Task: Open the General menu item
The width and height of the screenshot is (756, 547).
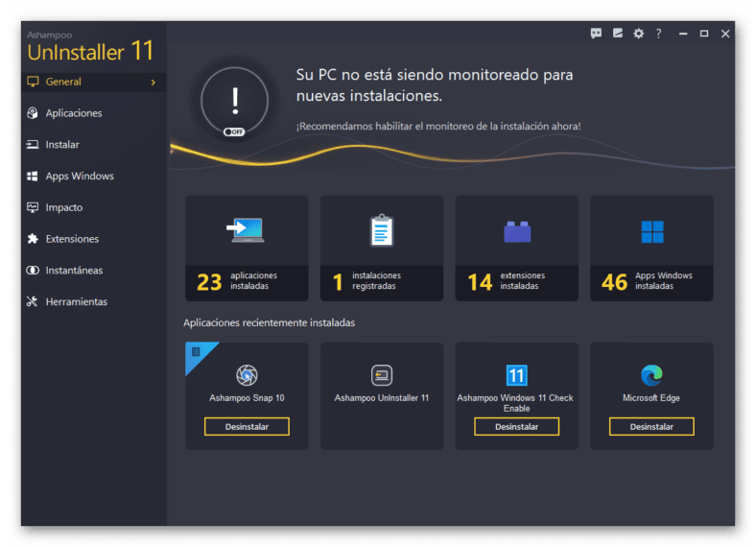Action: [93, 82]
